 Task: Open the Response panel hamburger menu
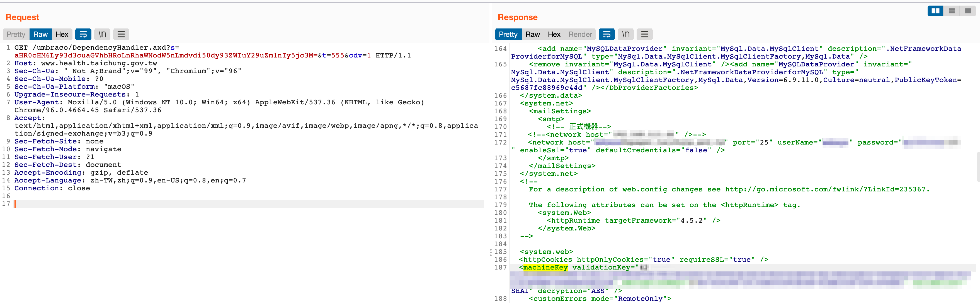pos(645,34)
